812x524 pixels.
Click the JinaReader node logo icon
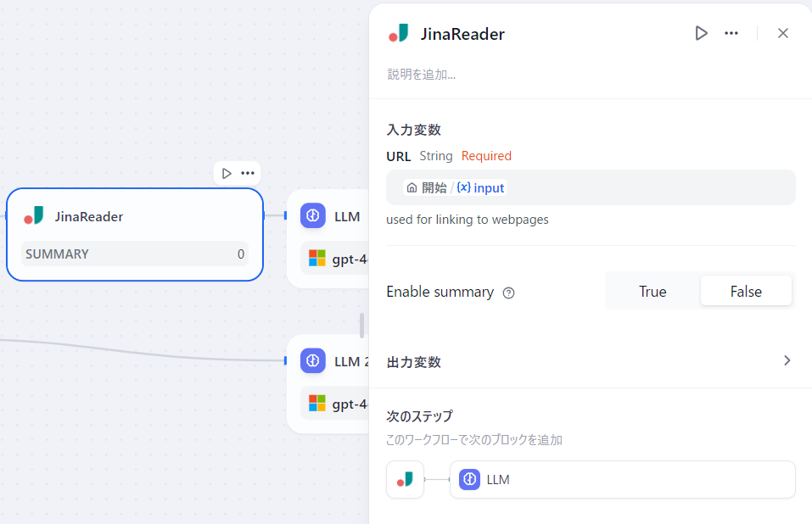click(34, 216)
